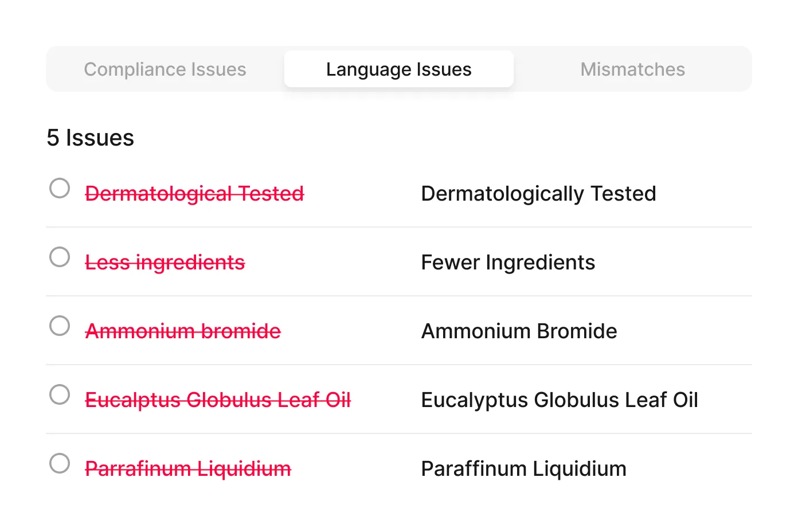Click the strikethrough Ammonium bromide entry

183,331
